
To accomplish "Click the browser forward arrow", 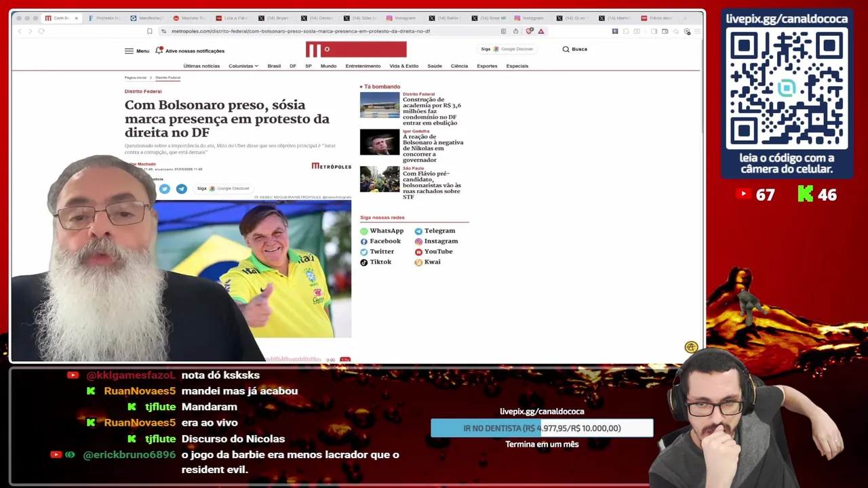I will pos(30,31).
